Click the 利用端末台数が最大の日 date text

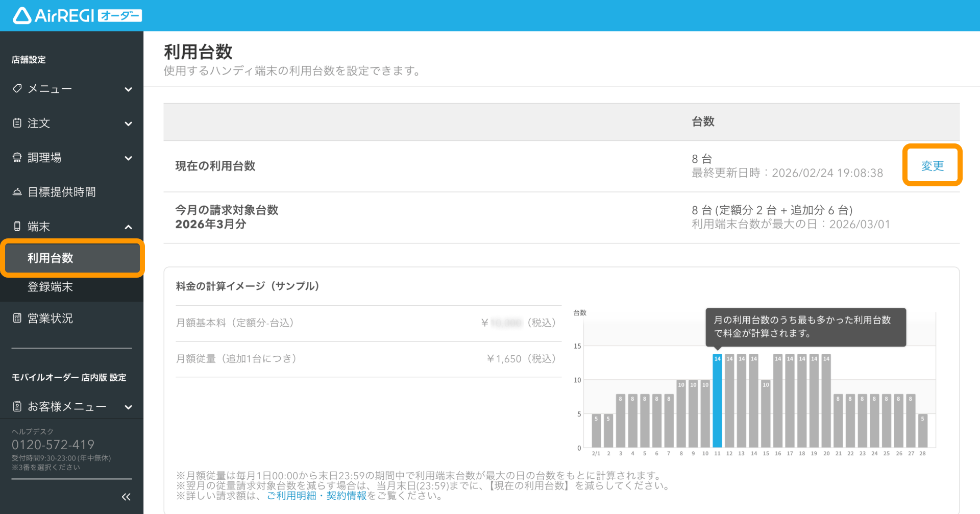tap(791, 224)
